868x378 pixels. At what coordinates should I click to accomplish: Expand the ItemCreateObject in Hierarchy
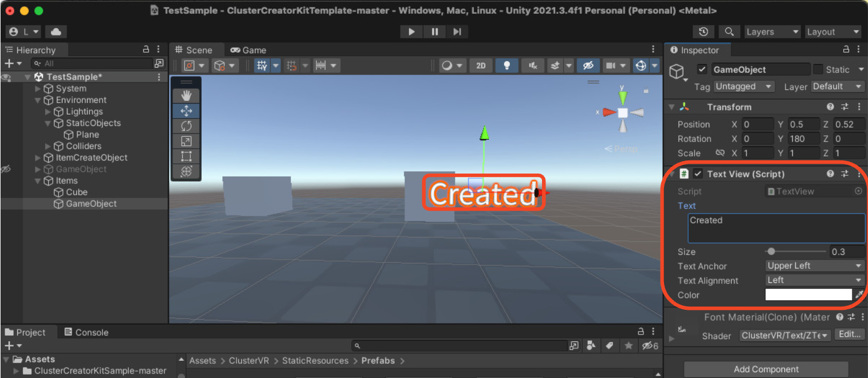click(38, 157)
